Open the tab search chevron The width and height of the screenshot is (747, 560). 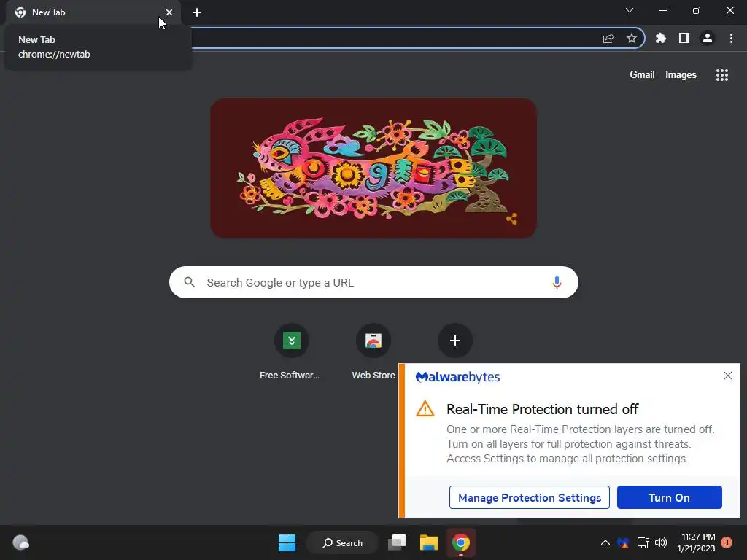[x=630, y=10]
